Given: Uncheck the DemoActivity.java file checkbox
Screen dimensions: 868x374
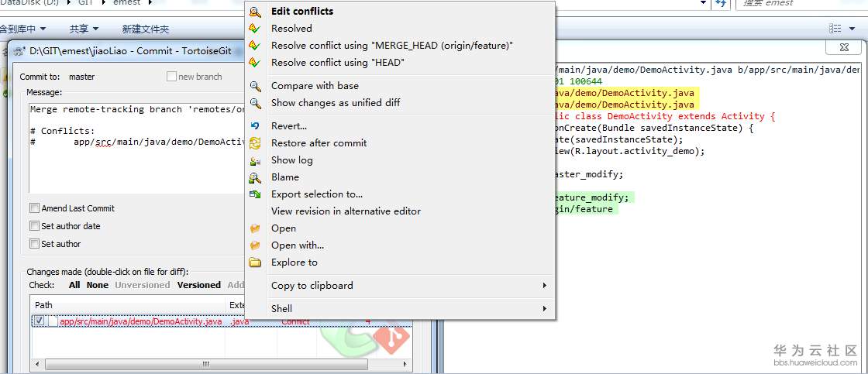Looking at the screenshot, I should 40,321.
